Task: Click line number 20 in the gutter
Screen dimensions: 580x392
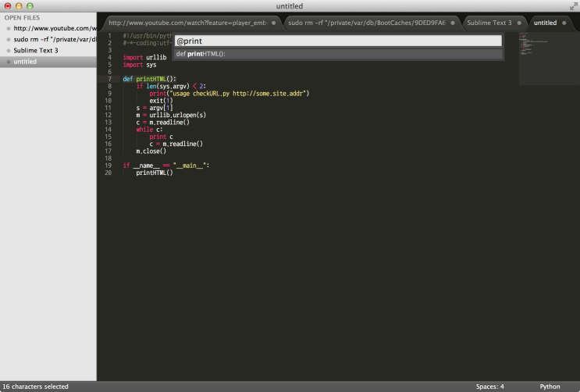Action: (x=108, y=173)
